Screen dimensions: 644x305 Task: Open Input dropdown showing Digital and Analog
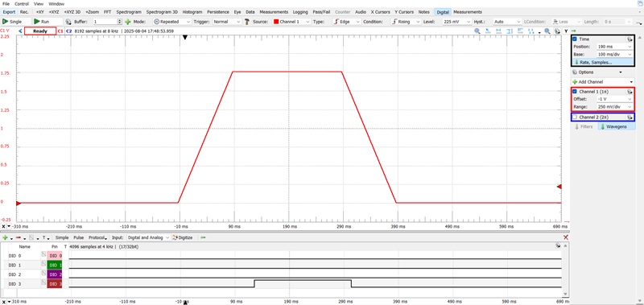click(148, 237)
